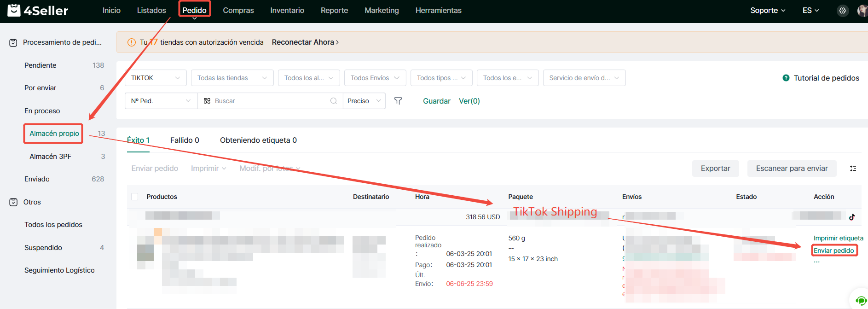The width and height of the screenshot is (868, 309).
Task: Open the Inventario menu
Action: point(287,11)
